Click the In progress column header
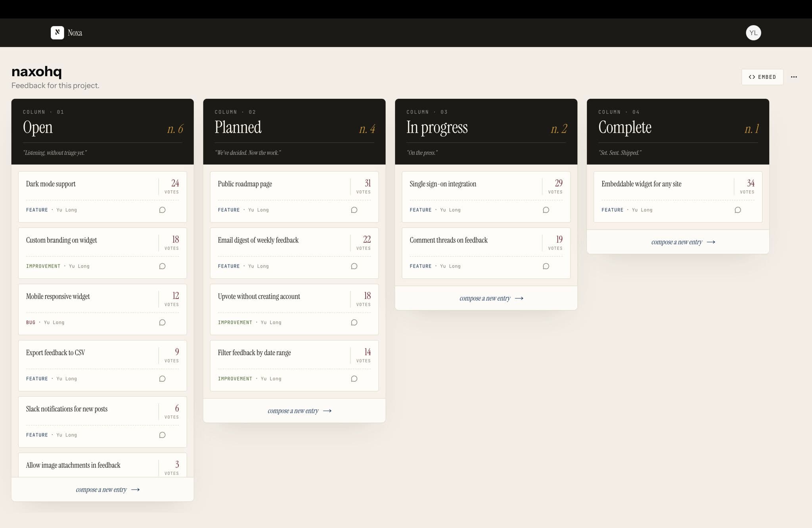This screenshot has height=528, width=812. [486, 132]
